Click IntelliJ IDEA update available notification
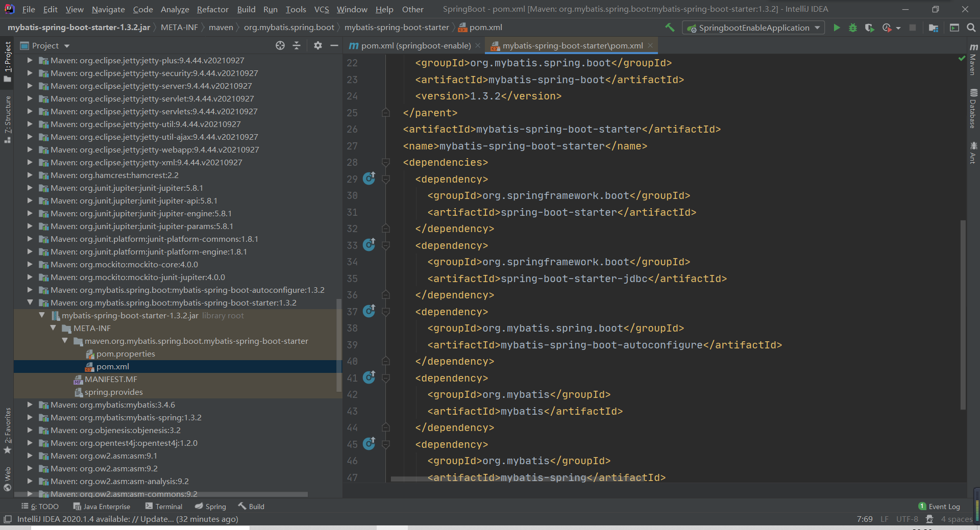 click(x=128, y=519)
